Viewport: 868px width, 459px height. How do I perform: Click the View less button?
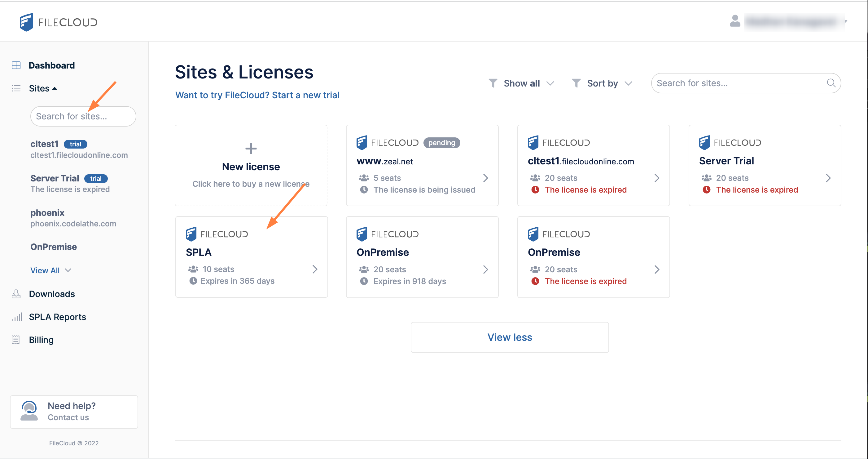tap(510, 337)
